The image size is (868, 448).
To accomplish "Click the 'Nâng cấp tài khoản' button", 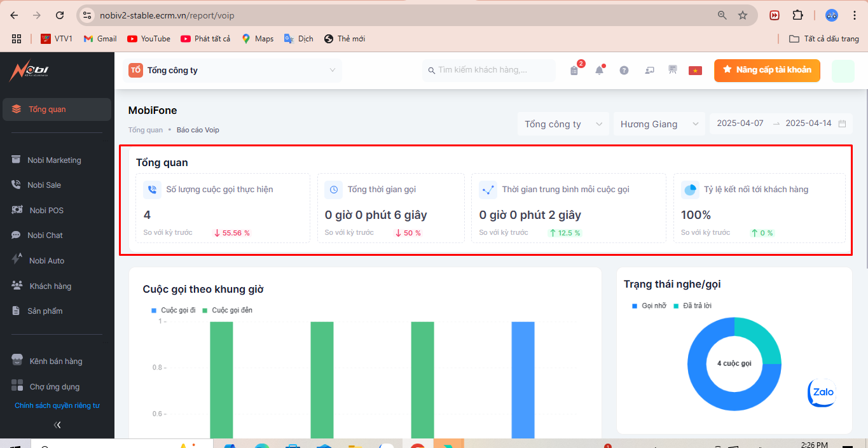I will pos(766,70).
